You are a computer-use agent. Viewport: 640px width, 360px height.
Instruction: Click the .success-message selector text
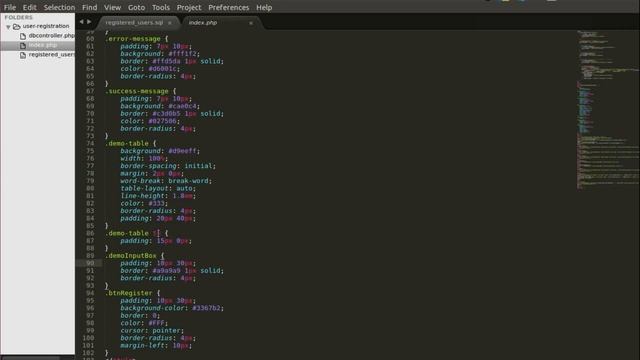[x=137, y=91]
